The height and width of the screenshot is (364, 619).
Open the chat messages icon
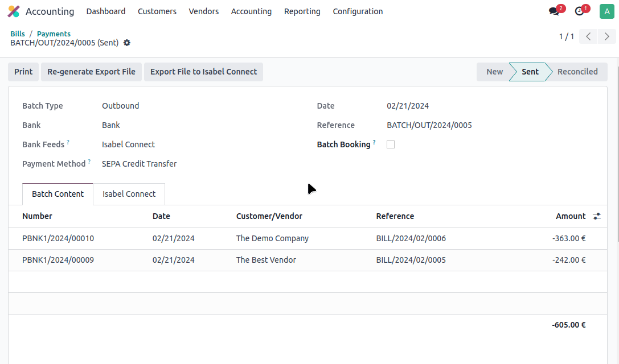[554, 11]
